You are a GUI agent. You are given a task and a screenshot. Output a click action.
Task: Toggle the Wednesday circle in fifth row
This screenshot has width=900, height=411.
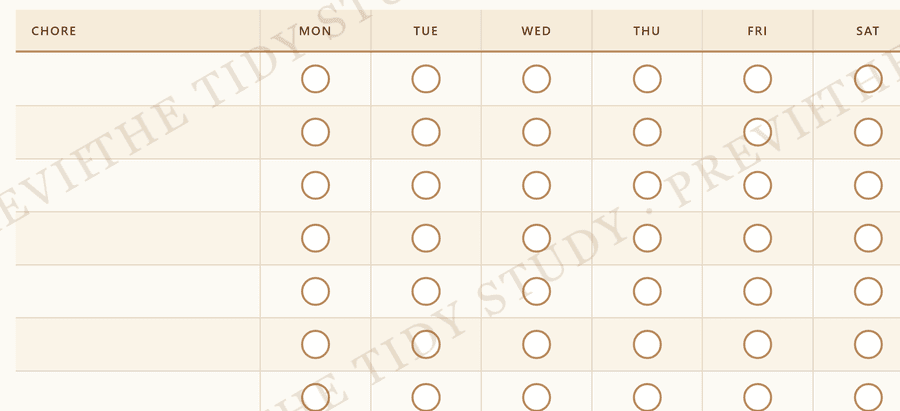pos(536,292)
